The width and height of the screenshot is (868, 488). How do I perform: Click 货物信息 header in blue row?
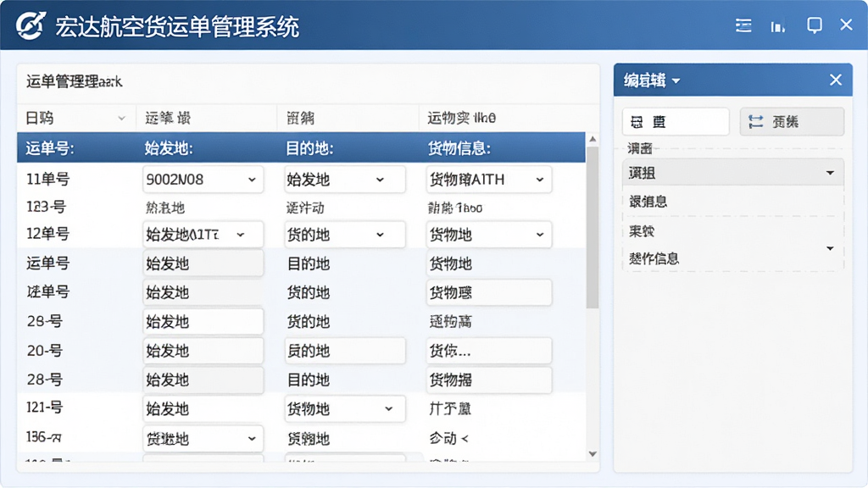(459, 148)
